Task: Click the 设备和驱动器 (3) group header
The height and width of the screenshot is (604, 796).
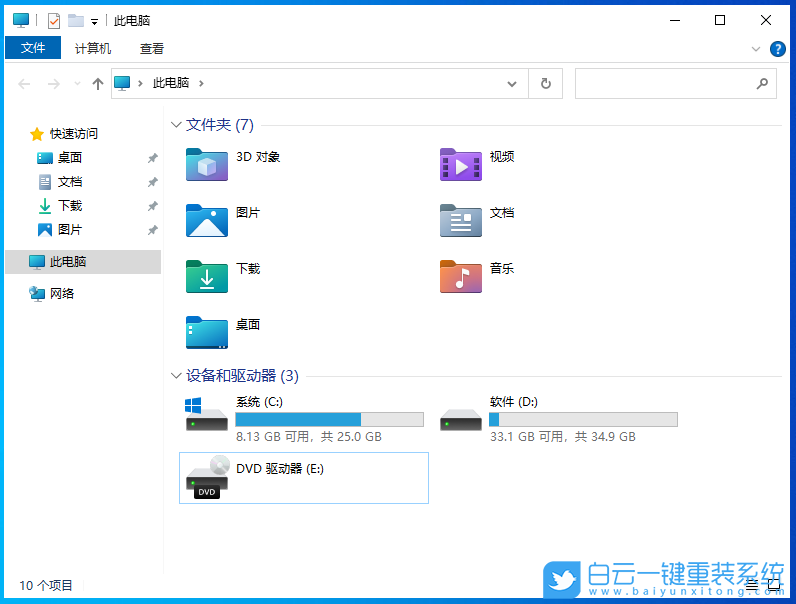Action: coord(242,376)
